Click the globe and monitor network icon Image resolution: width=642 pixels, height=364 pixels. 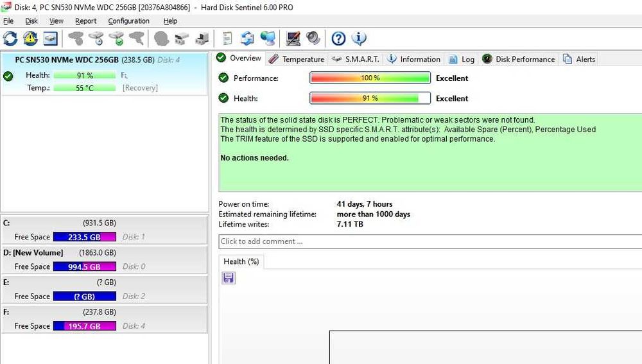[x=268, y=39]
